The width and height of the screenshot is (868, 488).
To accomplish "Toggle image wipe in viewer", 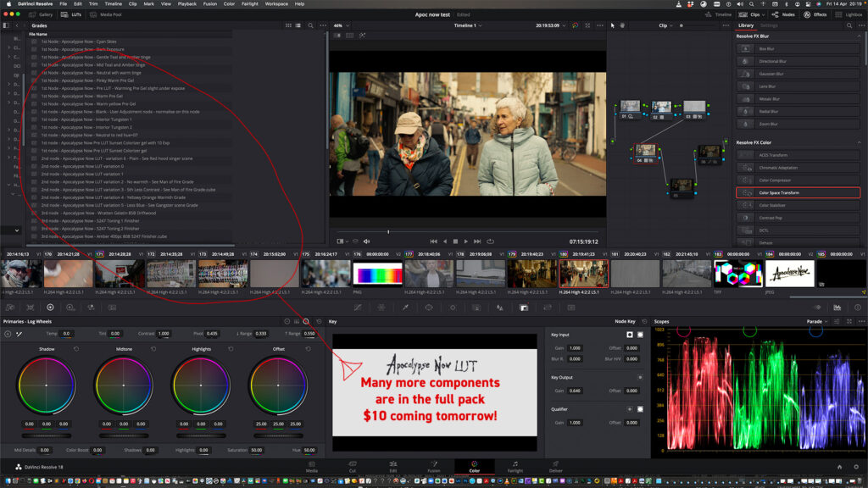I will (x=337, y=36).
